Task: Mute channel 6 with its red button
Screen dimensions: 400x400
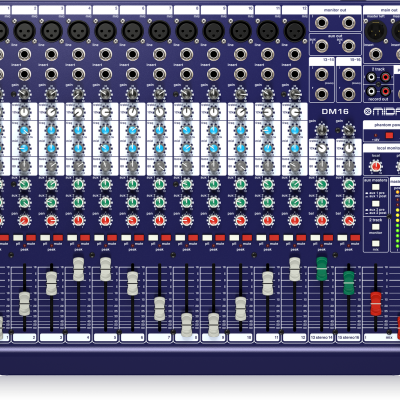Action: pyautogui.click(x=139, y=238)
